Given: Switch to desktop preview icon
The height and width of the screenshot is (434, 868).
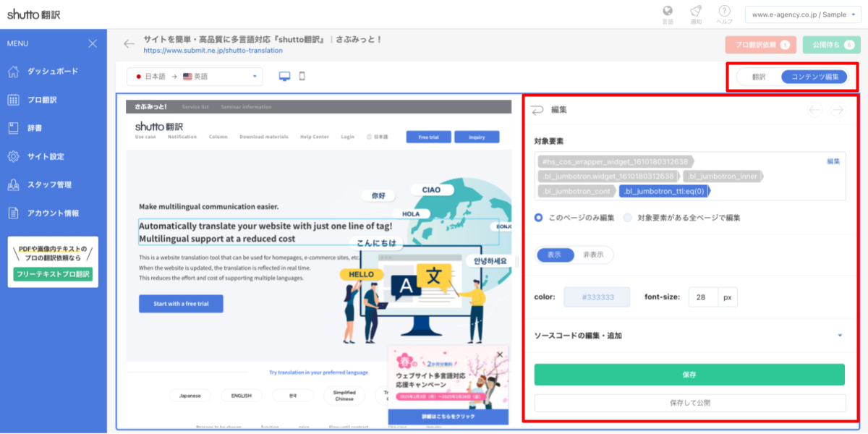Looking at the screenshot, I should tap(285, 76).
